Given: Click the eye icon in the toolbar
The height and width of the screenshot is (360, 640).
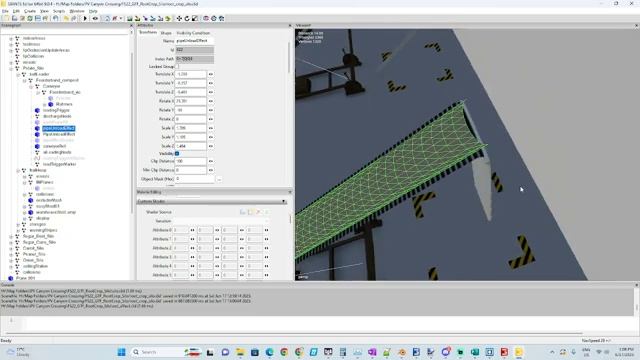Looking at the screenshot, I should coord(95,18).
